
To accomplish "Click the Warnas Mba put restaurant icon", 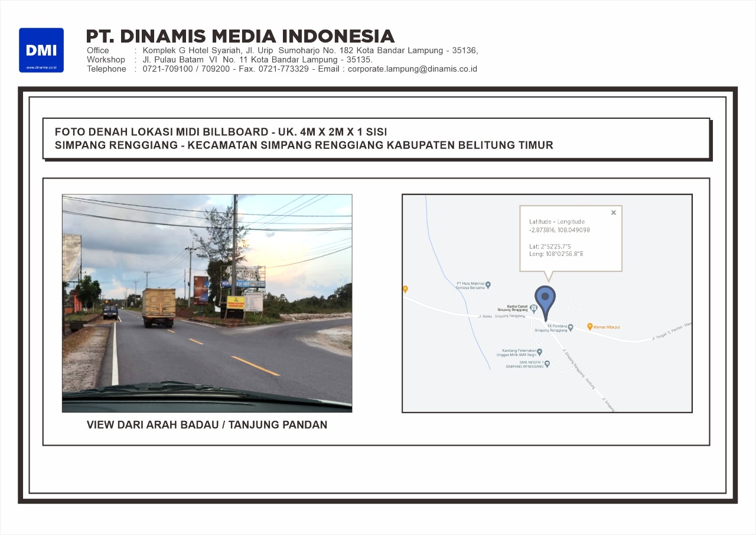I will (x=590, y=327).
